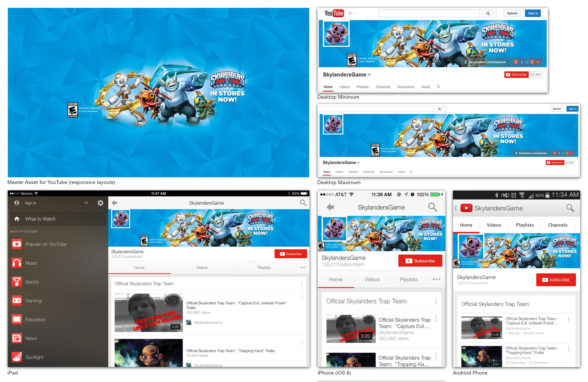Image resolution: width=588 pixels, height=382 pixels.
Task: Select What to Watch on iPad
Action: (58, 219)
